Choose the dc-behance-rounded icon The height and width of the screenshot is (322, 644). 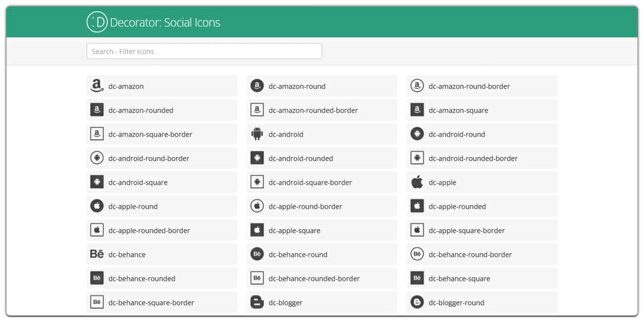[x=97, y=278]
